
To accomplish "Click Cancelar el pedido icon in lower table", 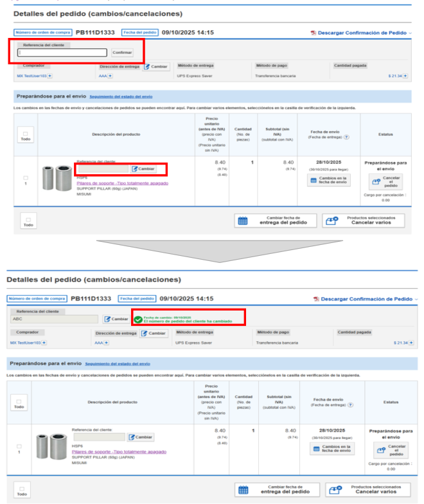I will pos(379,450).
